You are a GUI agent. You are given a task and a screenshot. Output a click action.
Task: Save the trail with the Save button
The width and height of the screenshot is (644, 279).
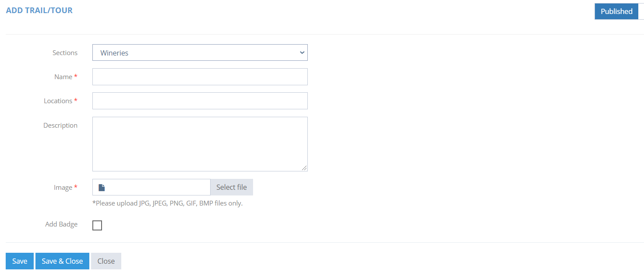pos(20,261)
